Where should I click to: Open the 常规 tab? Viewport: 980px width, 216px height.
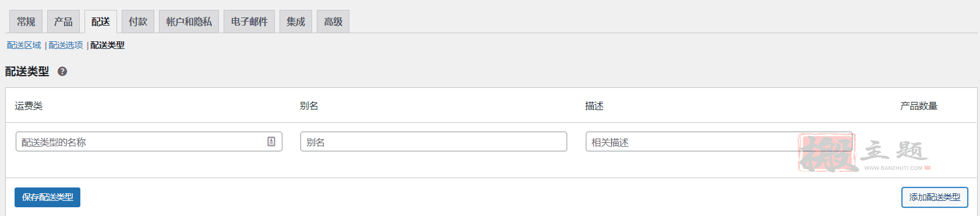pyautogui.click(x=26, y=22)
